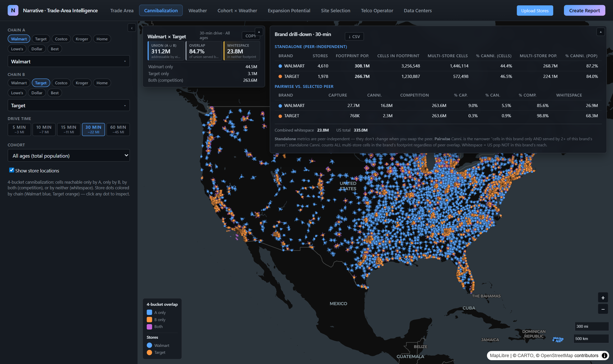Select Costco chip under Chain B
Screen dimensions: 613x364
(x=61, y=83)
